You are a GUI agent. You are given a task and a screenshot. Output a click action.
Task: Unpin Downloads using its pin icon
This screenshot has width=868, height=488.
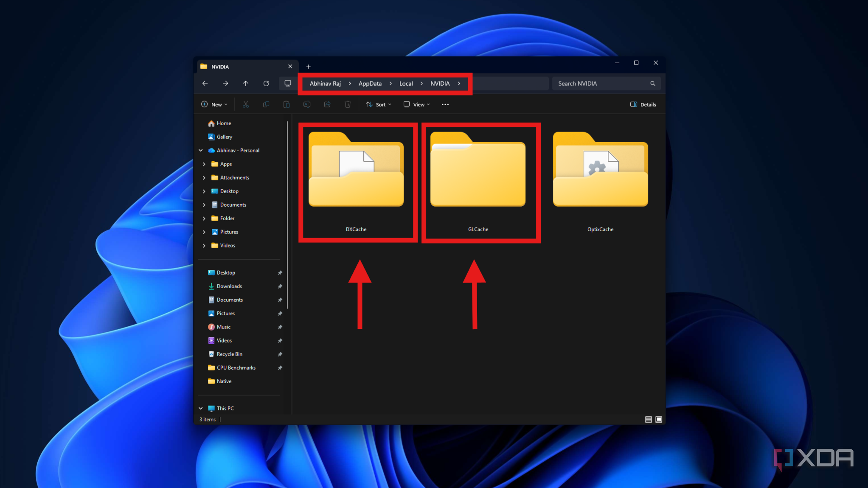coord(280,286)
